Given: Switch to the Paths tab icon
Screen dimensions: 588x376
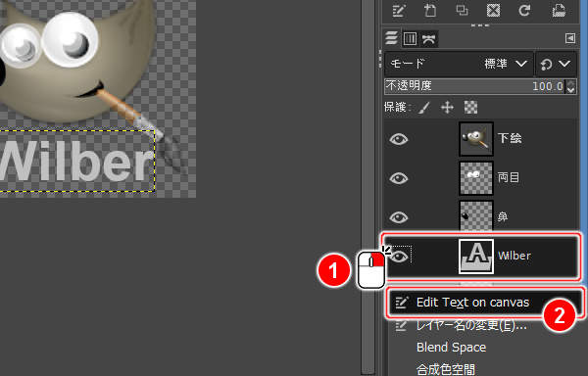Looking at the screenshot, I should coord(428,39).
